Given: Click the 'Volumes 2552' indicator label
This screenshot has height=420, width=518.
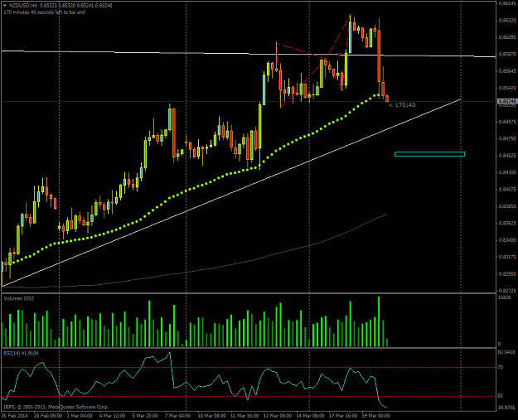Looking at the screenshot, I should coord(18,298).
